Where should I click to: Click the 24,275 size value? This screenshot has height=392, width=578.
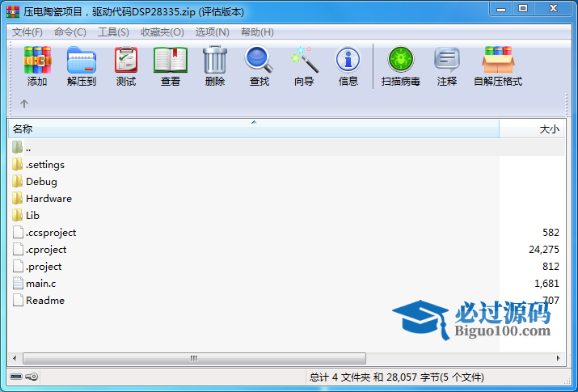(544, 250)
